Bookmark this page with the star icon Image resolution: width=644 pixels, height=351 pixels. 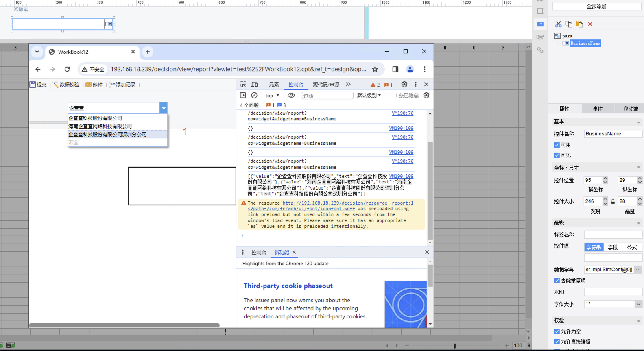[375, 69]
